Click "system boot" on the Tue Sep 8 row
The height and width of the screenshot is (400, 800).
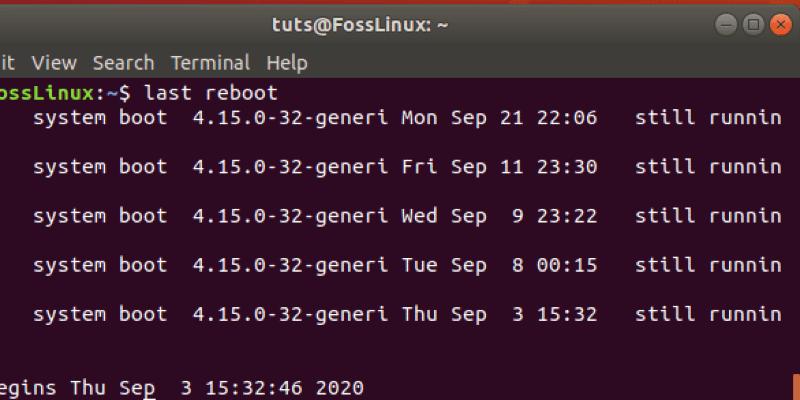tap(100, 265)
